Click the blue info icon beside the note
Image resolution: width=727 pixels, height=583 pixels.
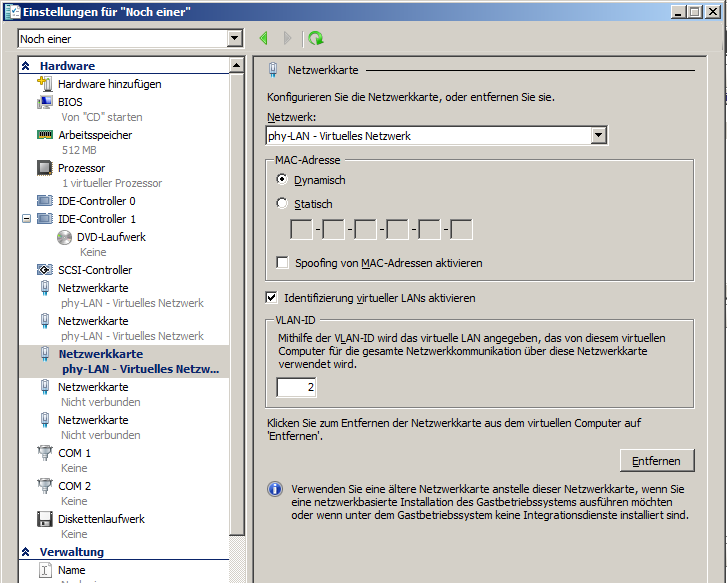(x=275, y=489)
